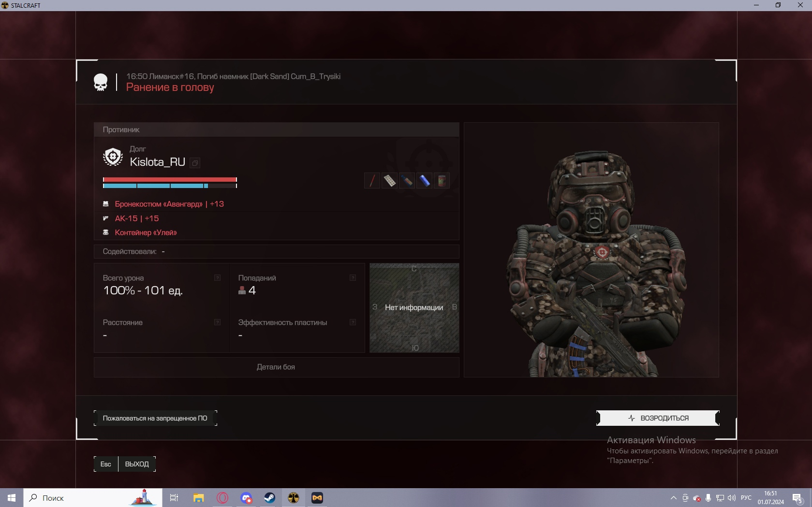Screen dimensions: 812x507
Task: Click the white skull death icon
Action: click(101, 82)
